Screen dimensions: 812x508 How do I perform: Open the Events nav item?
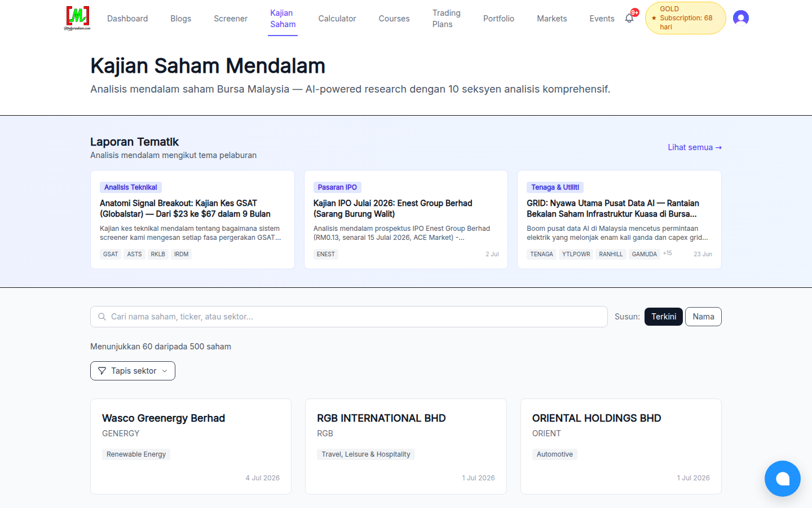pos(602,19)
